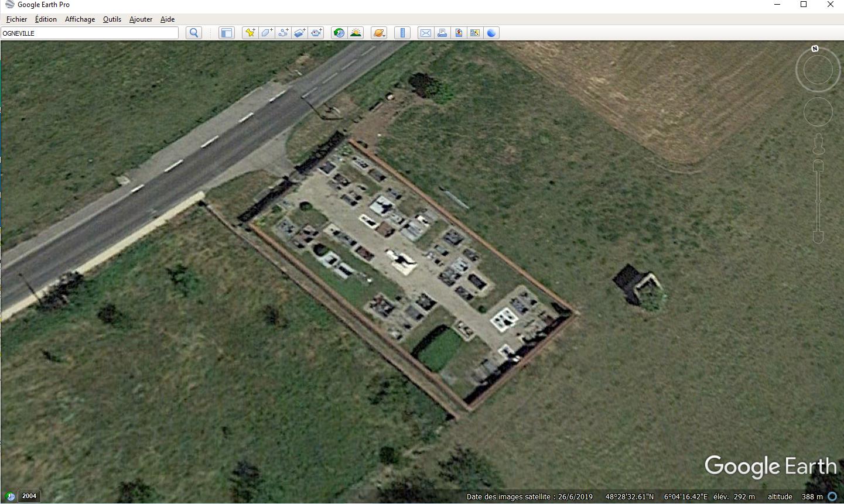
Task: Click the imagery date 26/6/2019 text
Action: [576, 496]
